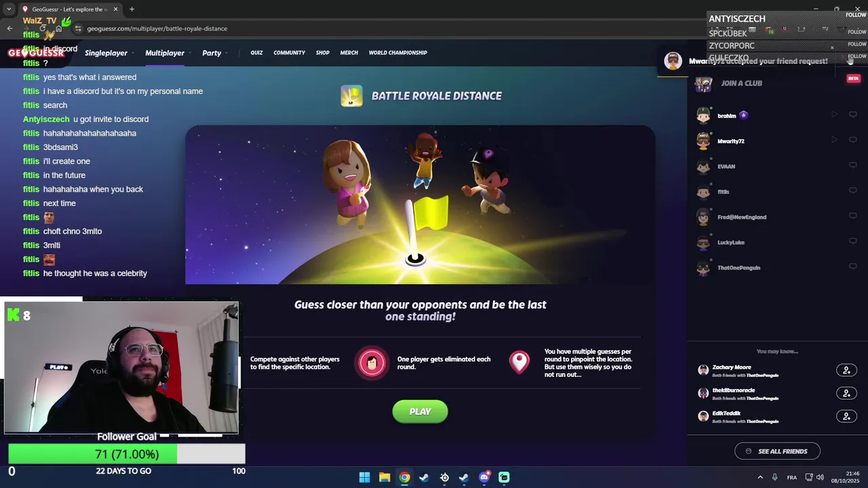Click the Battle Royale Distance mode icon
Image resolution: width=868 pixels, height=488 pixels.
(x=351, y=96)
